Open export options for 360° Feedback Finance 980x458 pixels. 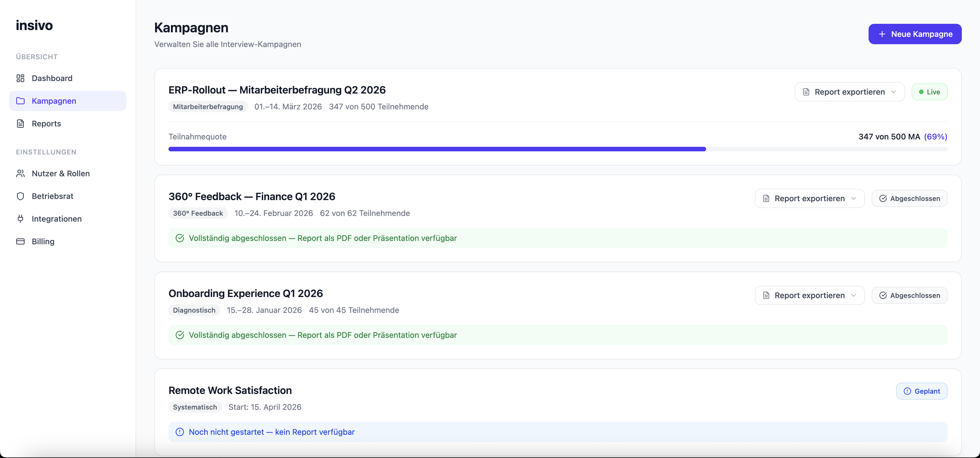click(809, 198)
